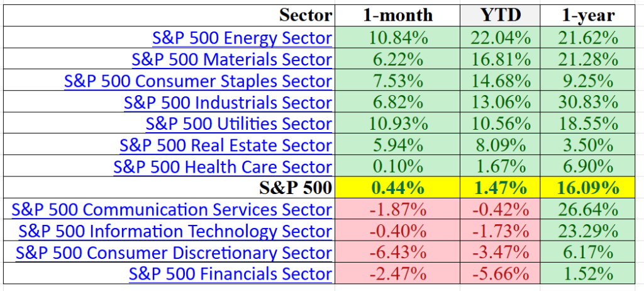Image resolution: width=644 pixels, height=291 pixels.
Task: Follow the S&P 500 Communication Services Sector link
Action: click(x=172, y=210)
